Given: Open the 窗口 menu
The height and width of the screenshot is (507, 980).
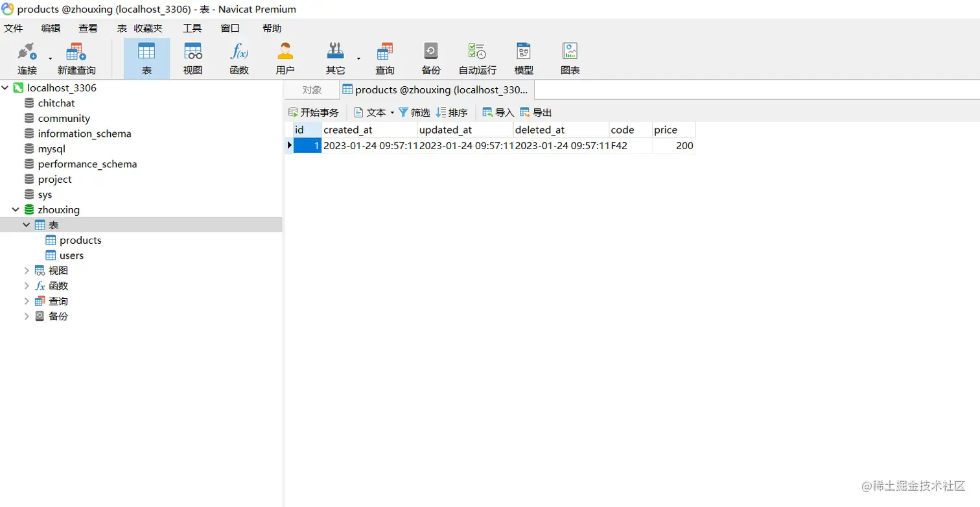Looking at the screenshot, I should click(x=230, y=29).
